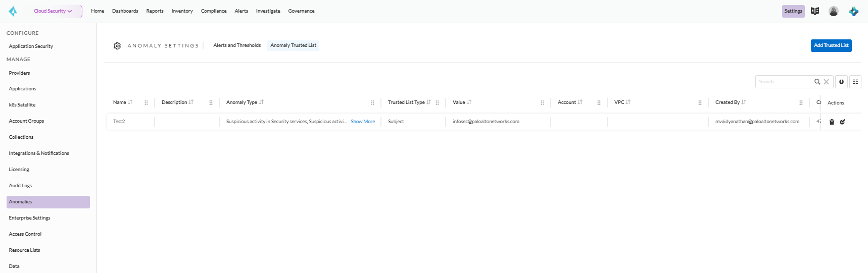
Task: Open the Reports menu
Action: click(155, 11)
